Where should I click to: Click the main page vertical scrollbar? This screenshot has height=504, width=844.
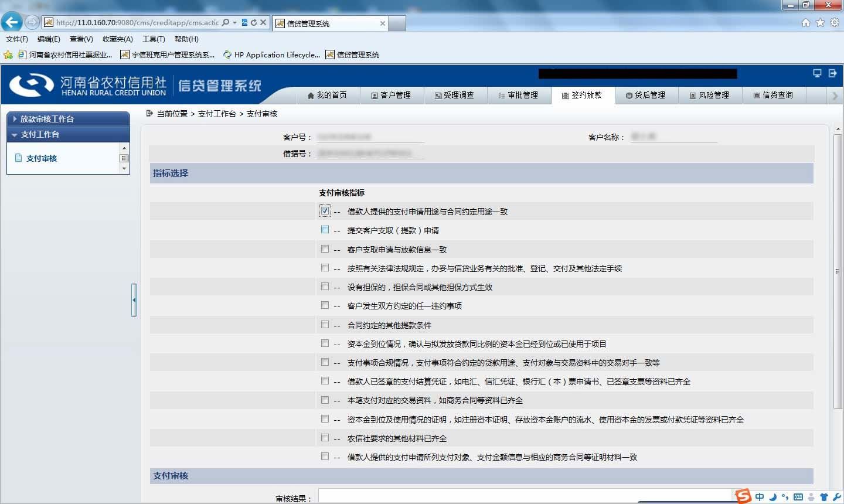click(838, 271)
